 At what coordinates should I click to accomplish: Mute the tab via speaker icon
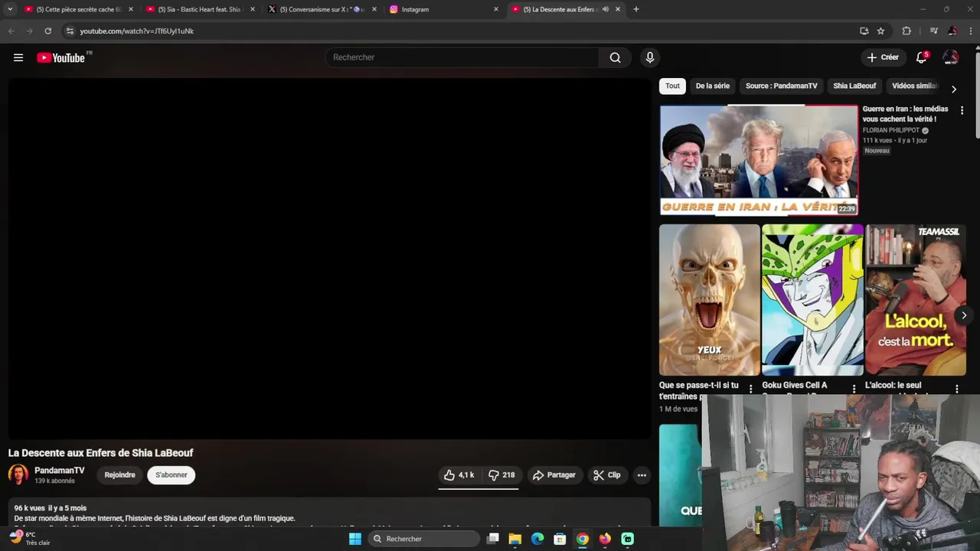(605, 9)
